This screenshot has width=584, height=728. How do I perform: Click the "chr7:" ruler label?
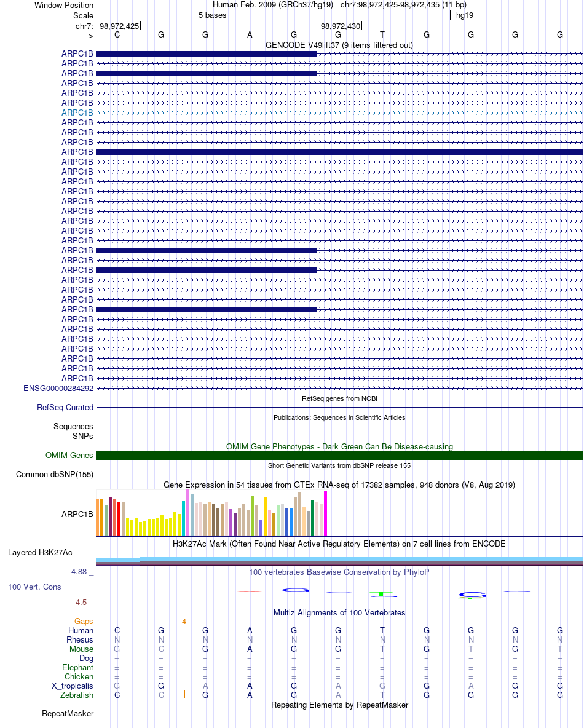[x=84, y=26]
